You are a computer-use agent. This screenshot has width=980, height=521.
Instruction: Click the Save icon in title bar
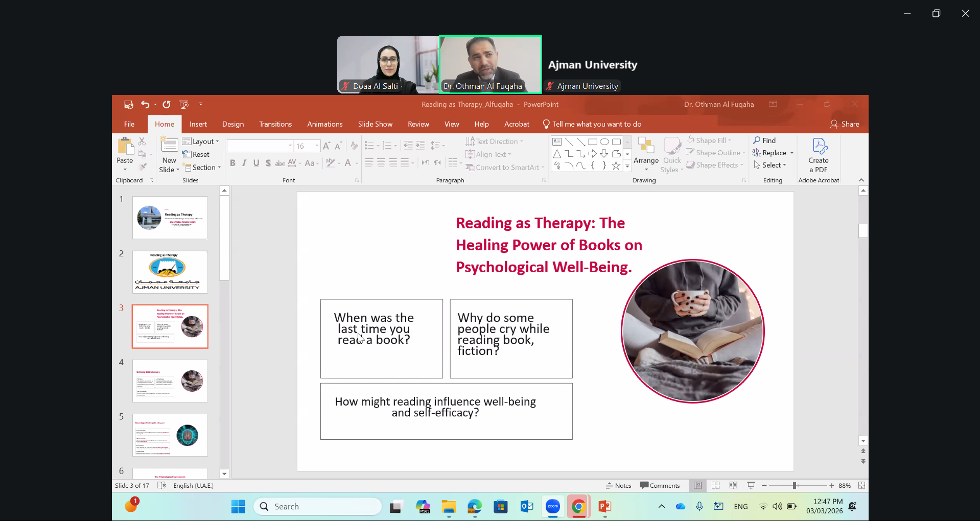tap(128, 104)
